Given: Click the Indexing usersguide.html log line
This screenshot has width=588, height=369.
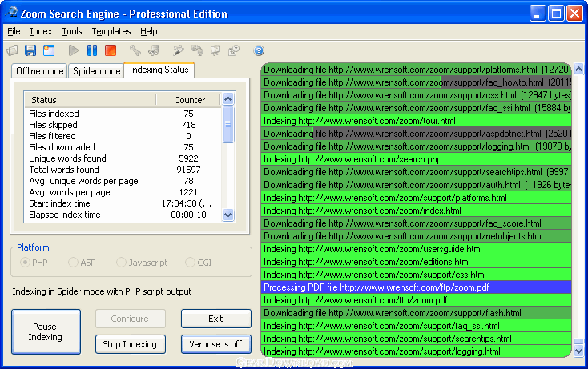Looking at the screenshot, I should point(417,249).
